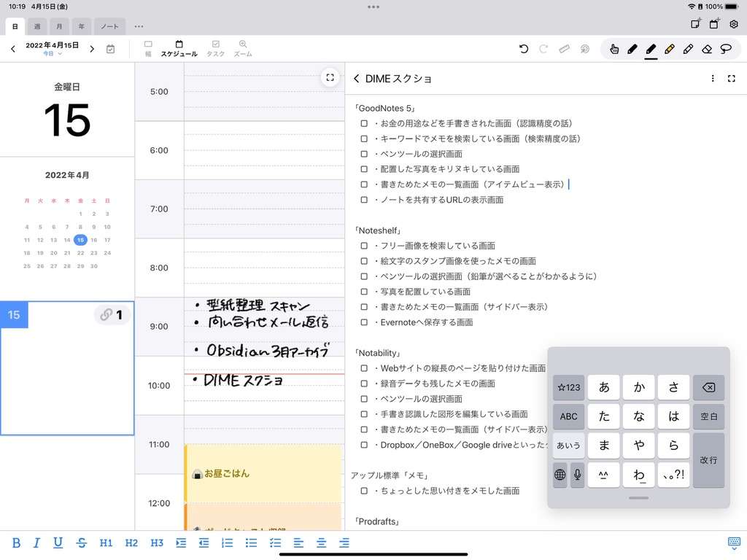Switch to the 週 week tab
The width and height of the screenshot is (747, 560).
point(37,26)
